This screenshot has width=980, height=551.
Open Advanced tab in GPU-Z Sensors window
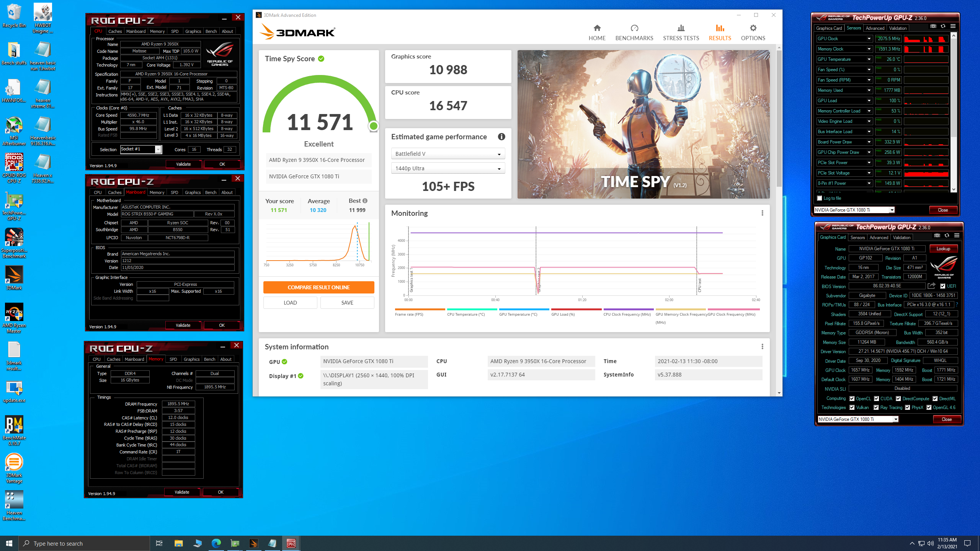[875, 28]
